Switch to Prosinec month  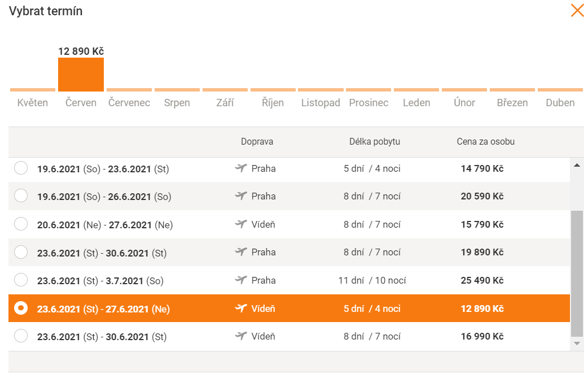[368, 102]
